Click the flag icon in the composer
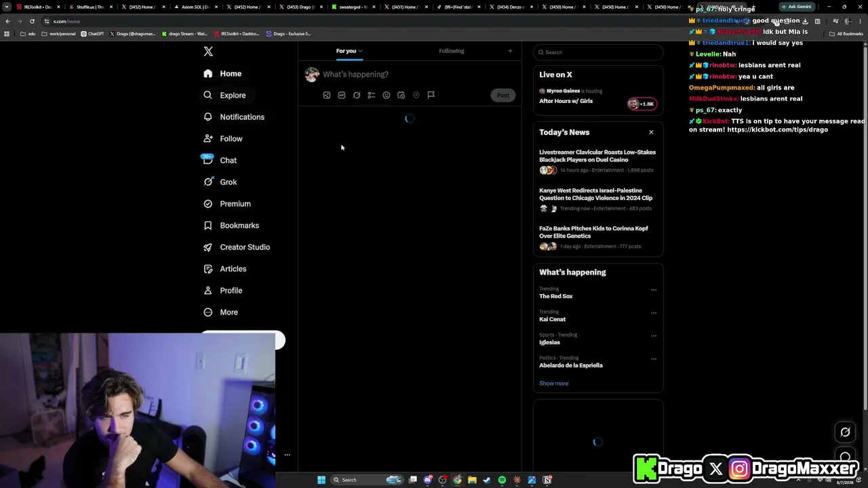The width and height of the screenshot is (868, 488). click(431, 96)
